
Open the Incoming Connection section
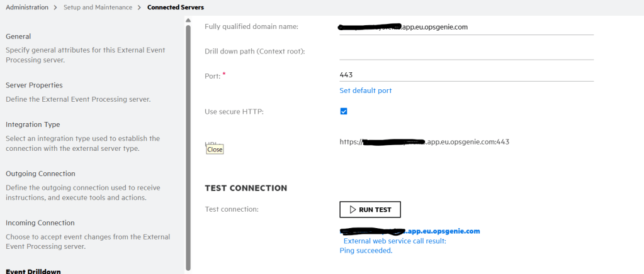tap(40, 222)
